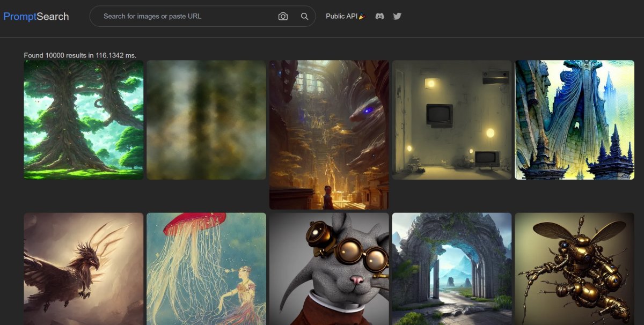Screen dimensions: 644x325
Task: Select the brass mechanical bee image
Action: coord(574,268)
